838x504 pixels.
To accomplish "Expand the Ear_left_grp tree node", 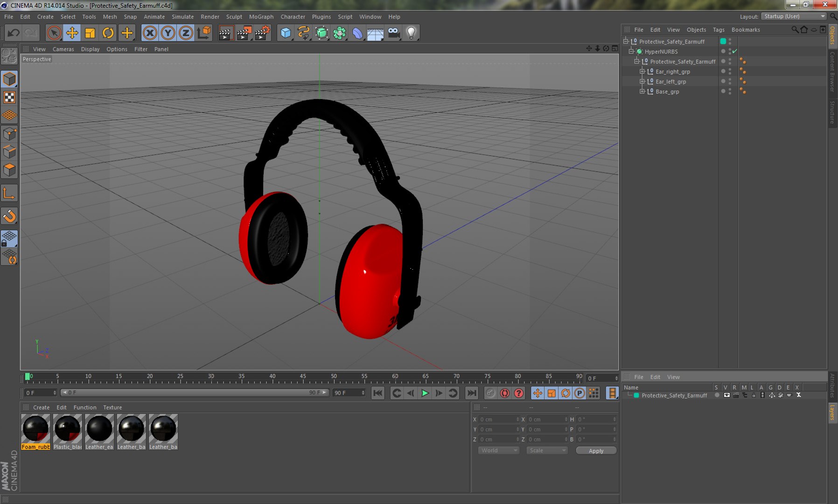I will [642, 81].
